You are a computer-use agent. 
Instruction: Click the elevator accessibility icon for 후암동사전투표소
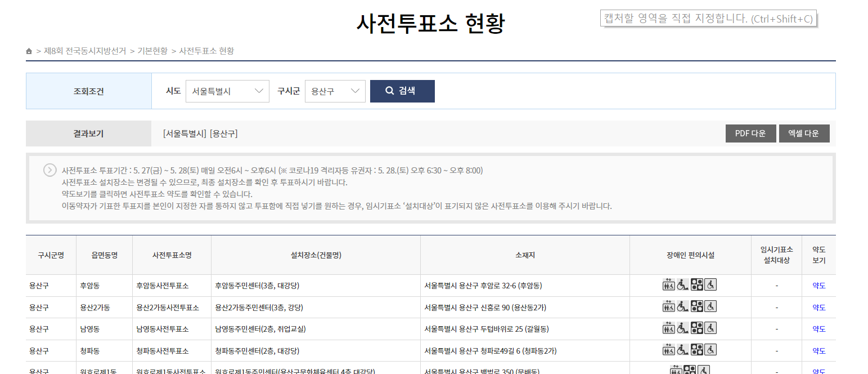click(x=668, y=284)
